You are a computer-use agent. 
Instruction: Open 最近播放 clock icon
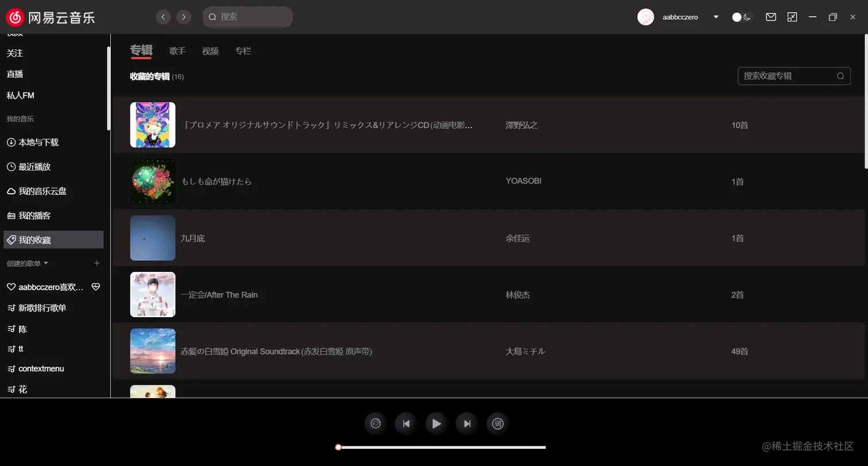pos(11,167)
